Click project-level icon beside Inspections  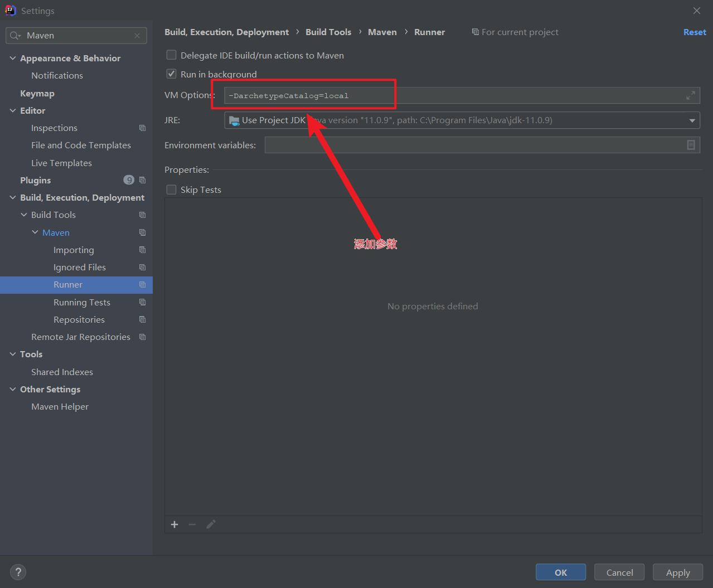(x=142, y=128)
